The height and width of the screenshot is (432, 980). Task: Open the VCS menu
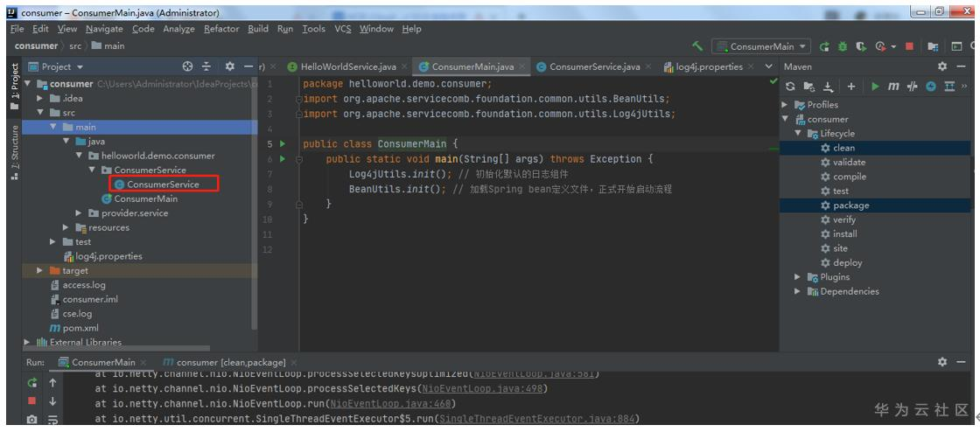(342, 29)
